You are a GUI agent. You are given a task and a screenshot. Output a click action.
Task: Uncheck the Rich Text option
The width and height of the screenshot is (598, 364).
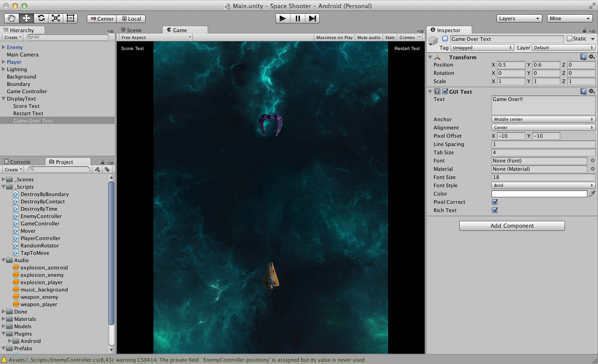click(495, 210)
